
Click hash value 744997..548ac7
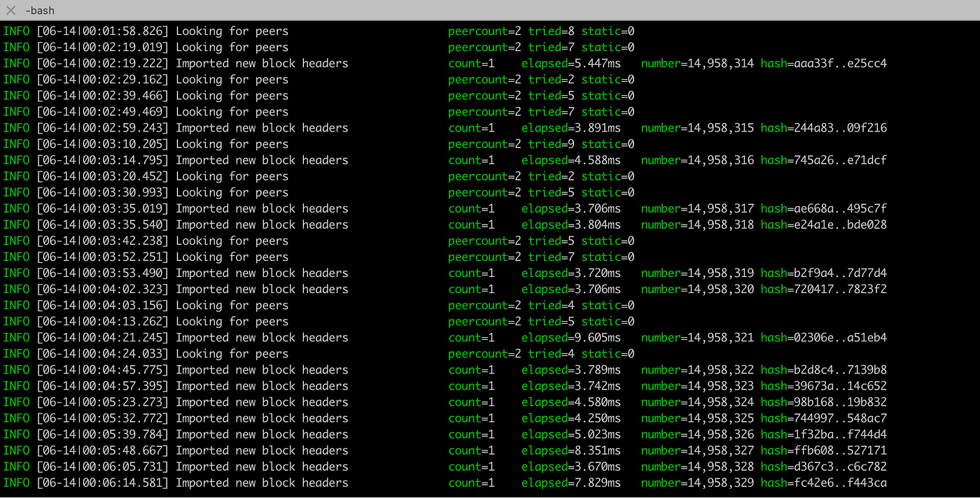tap(839, 418)
